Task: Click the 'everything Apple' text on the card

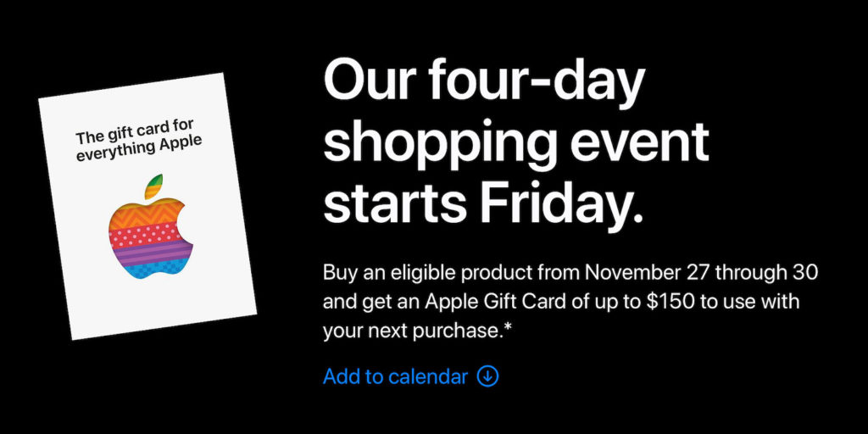Action: point(140,147)
